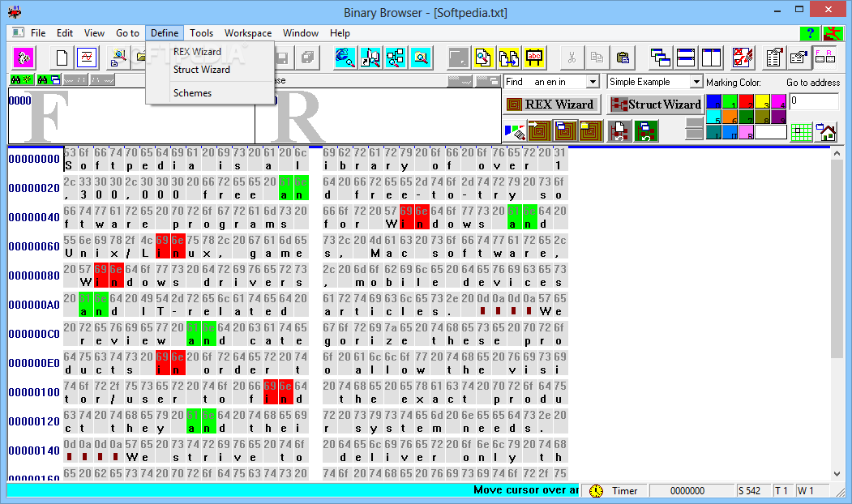Click the vertical scrollbar down arrow
The width and height of the screenshot is (852, 504).
tap(837, 473)
